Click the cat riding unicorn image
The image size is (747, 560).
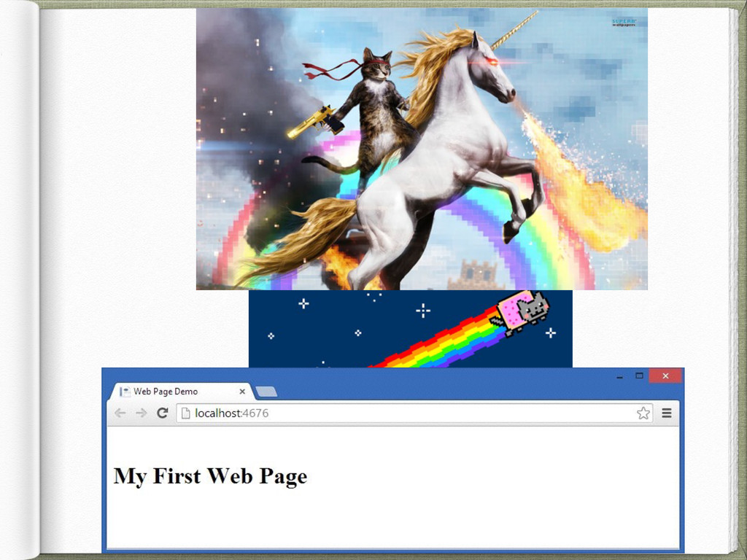[422, 149]
